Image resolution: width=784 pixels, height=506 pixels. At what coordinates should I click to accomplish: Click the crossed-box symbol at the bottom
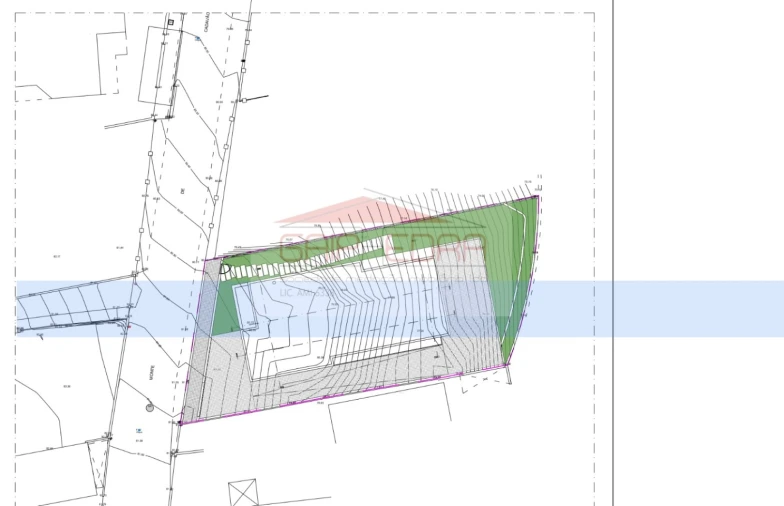click(x=244, y=494)
